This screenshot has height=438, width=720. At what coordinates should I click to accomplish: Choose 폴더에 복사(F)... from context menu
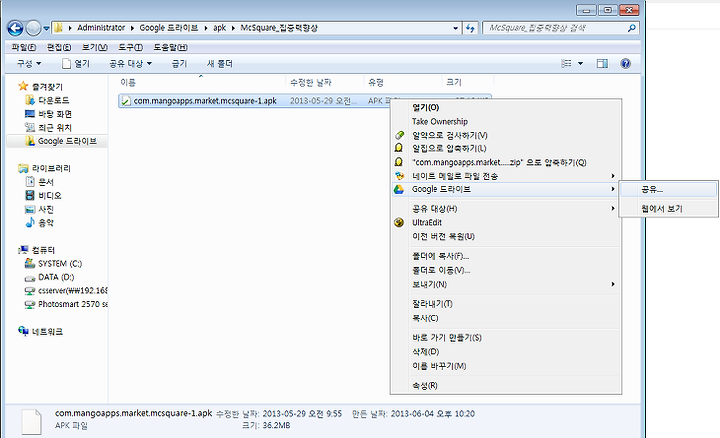[506, 256]
